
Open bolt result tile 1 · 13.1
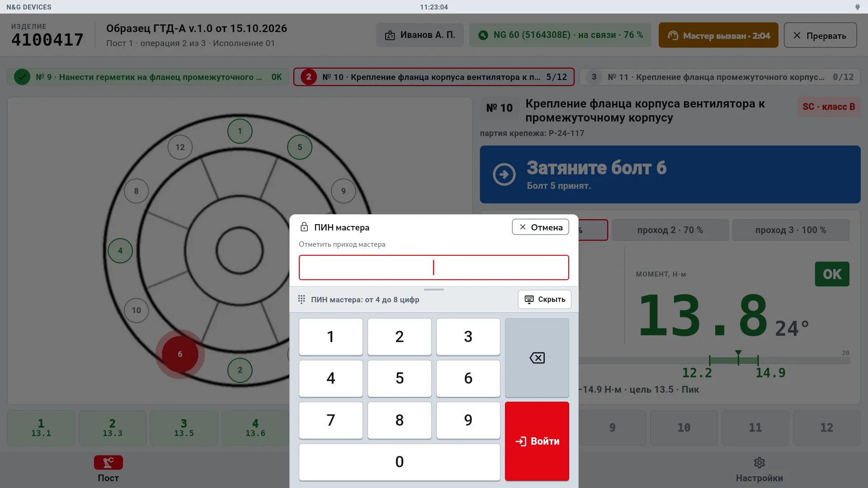pyautogui.click(x=41, y=427)
